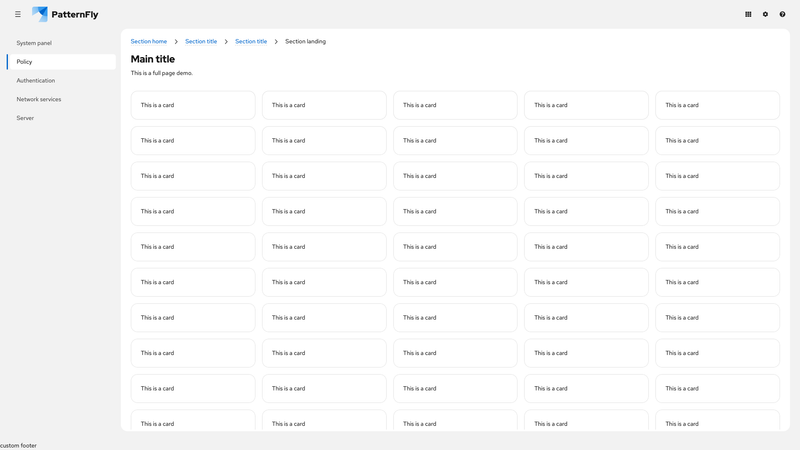
Task: Open the application launcher grid icon
Action: 748,14
